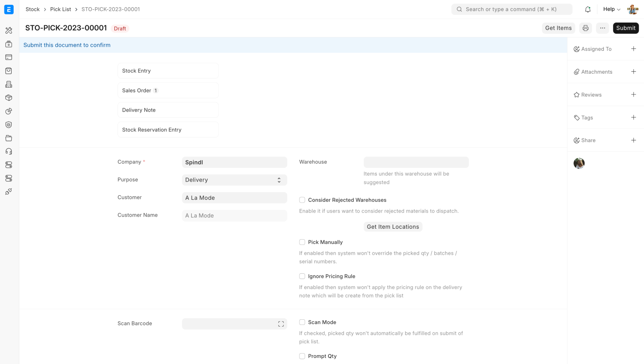The width and height of the screenshot is (644, 364).
Task: Open the notifications bell
Action: [588, 9]
